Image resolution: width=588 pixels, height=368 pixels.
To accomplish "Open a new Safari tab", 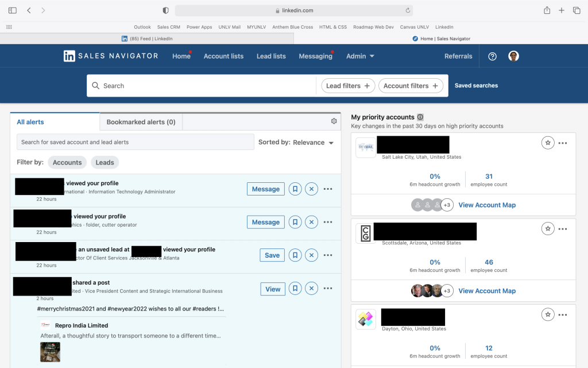I will 562,10.
